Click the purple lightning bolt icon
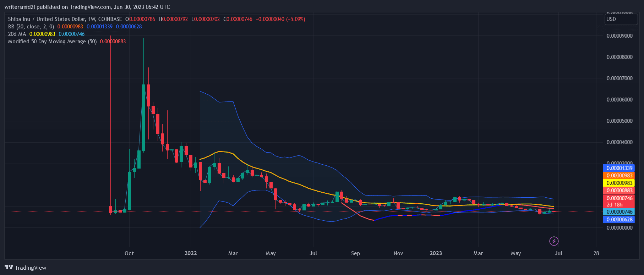The width and height of the screenshot is (644, 275). tap(554, 241)
